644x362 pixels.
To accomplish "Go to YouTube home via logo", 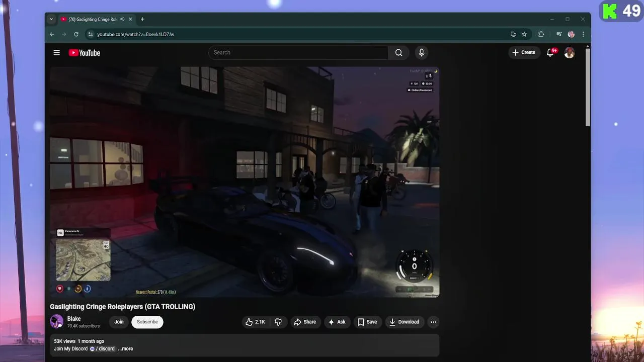I will pos(84,53).
